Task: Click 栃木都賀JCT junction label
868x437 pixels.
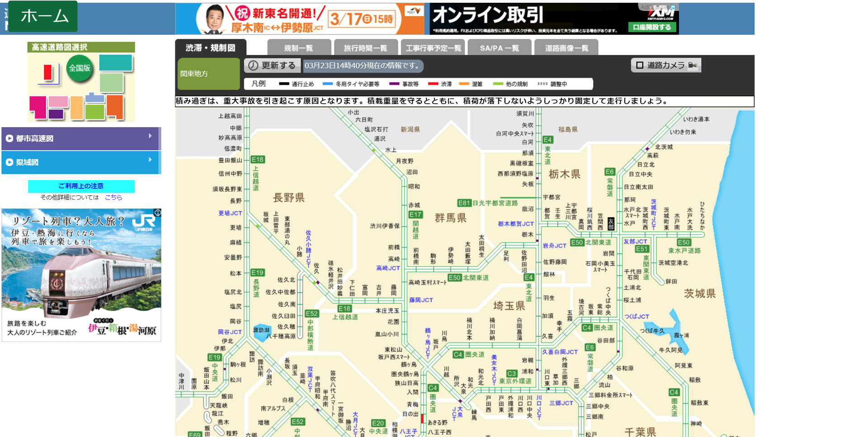Action: pos(516,223)
